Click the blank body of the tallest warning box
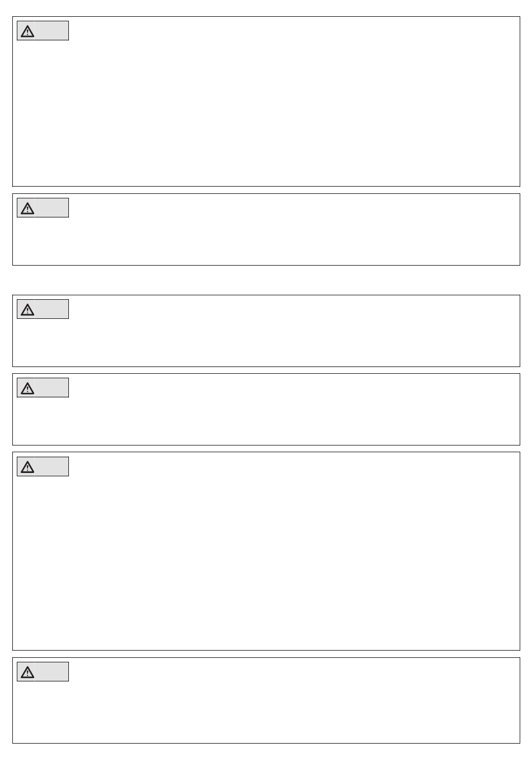 click(266, 560)
